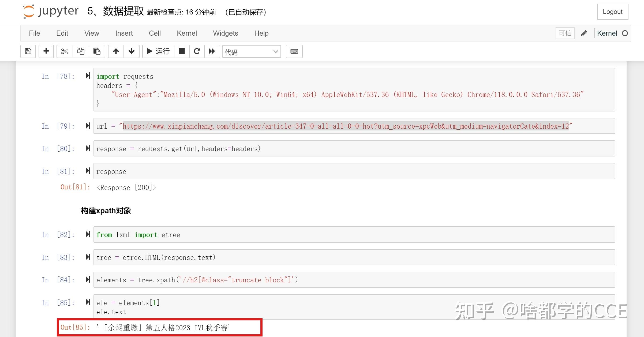Screen dimensions: 644x337
Task: Click into the url assignment code cell
Action: 354,126
